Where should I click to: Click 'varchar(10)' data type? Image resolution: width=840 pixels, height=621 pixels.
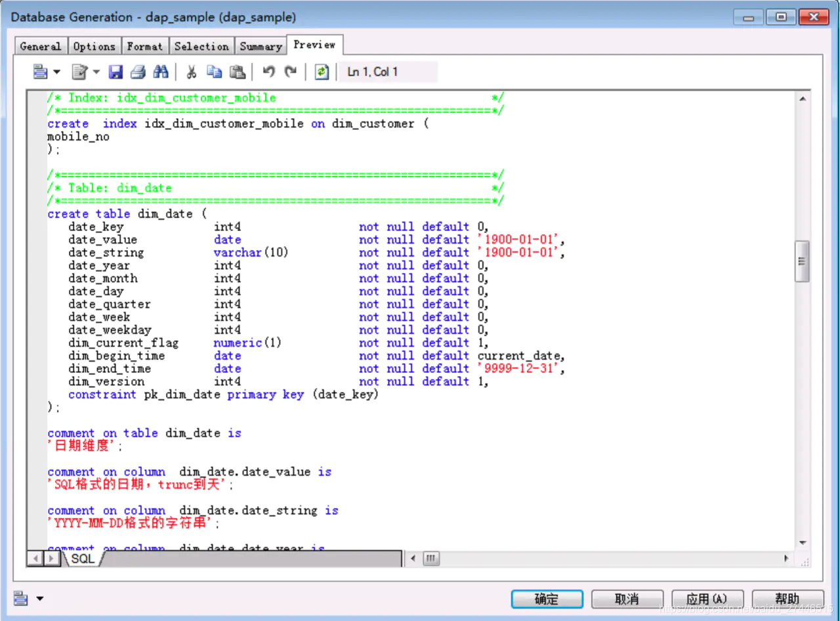(251, 253)
